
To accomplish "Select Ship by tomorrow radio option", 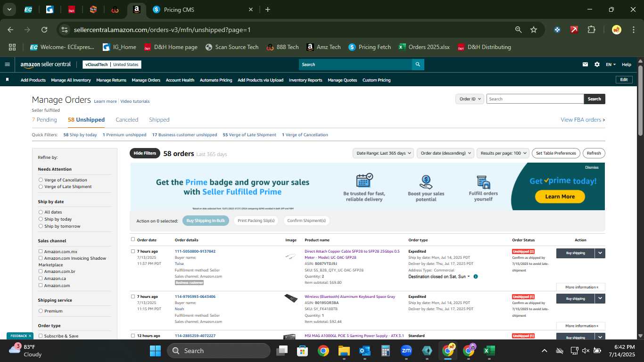I will [x=41, y=226].
